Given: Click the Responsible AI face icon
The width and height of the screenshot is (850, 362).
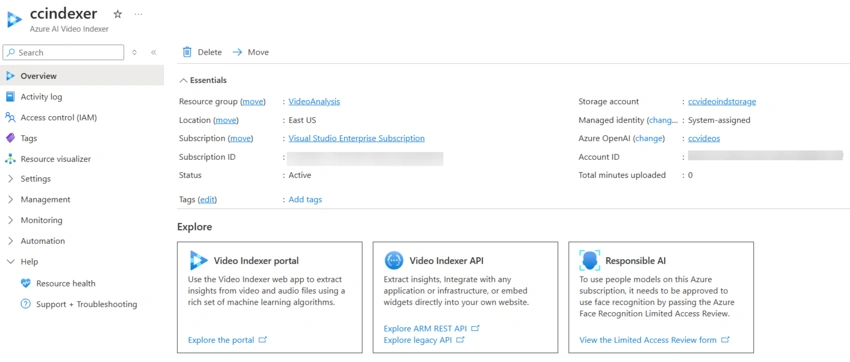Looking at the screenshot, I should (590, 261).
